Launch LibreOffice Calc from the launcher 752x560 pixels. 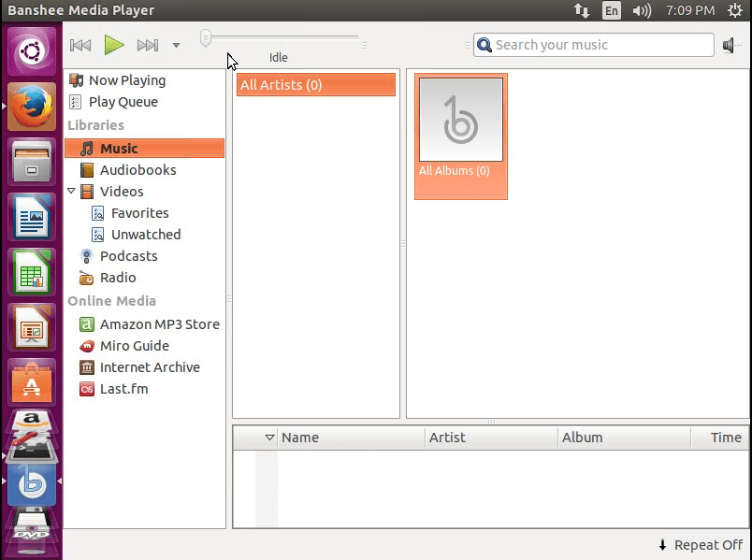[32, 272]
